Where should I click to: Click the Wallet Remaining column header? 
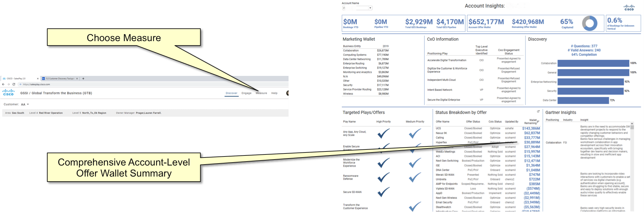click(x=531, y=121)
